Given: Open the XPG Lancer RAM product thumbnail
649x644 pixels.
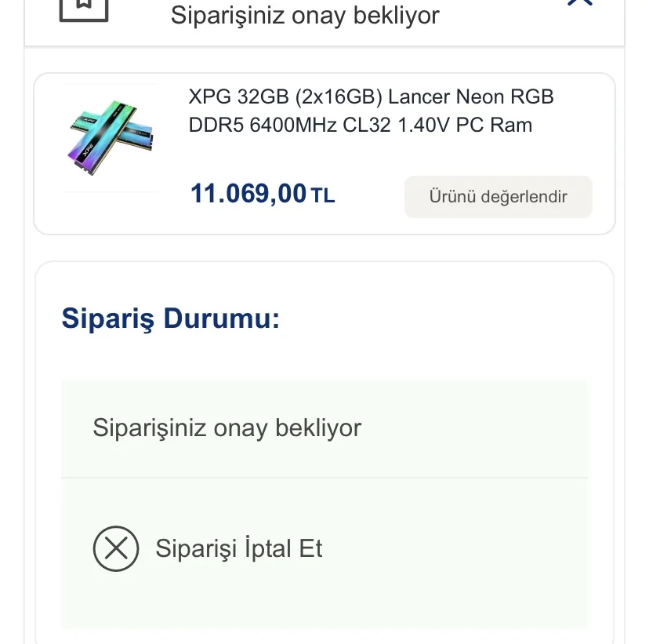Looking at the screenshot, I should pos(110,137).
